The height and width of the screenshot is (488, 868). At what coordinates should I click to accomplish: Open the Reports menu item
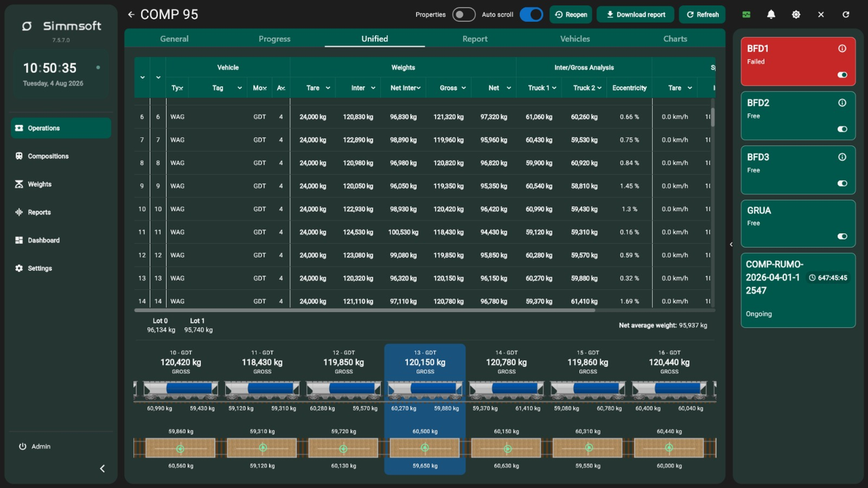(x=61, y=212)
